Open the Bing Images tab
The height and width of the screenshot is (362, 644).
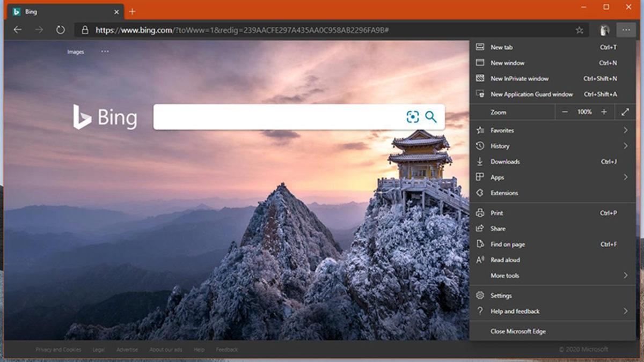pyautogui.click(x=75, y=52)
